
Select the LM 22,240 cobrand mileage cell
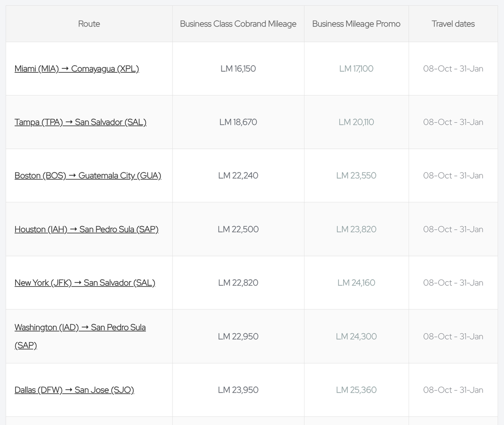point(238,175)
